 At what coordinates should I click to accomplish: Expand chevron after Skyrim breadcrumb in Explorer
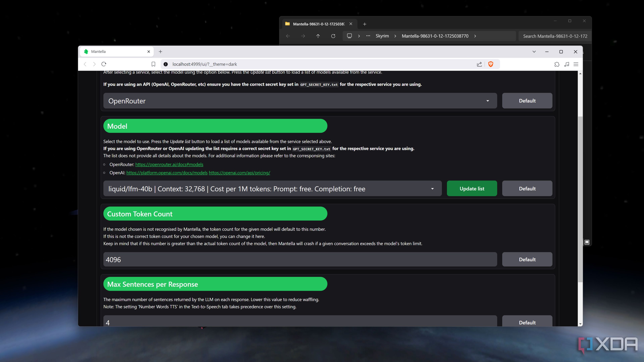[395, 36]
